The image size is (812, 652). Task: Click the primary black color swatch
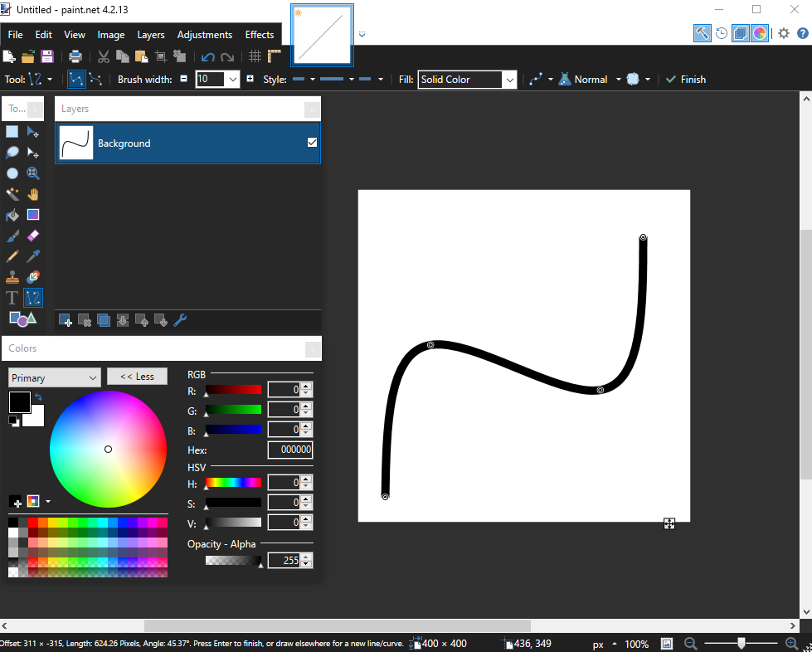coord(19,402)
